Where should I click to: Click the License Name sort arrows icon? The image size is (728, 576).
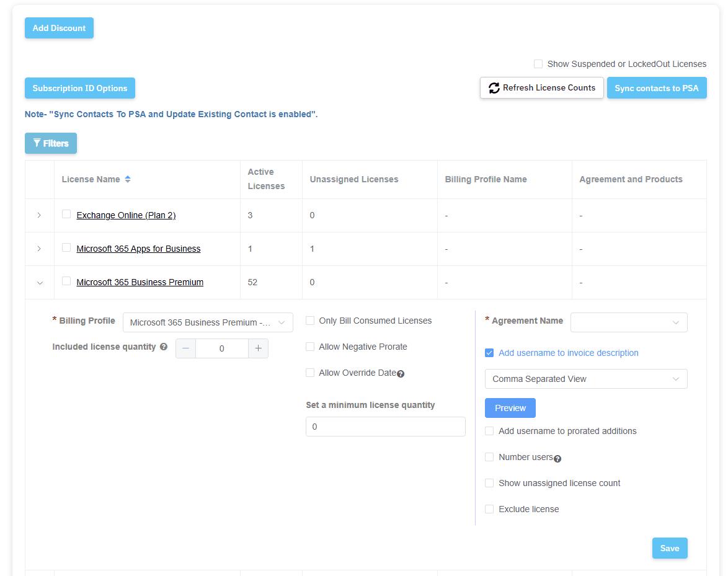[128, 179]
